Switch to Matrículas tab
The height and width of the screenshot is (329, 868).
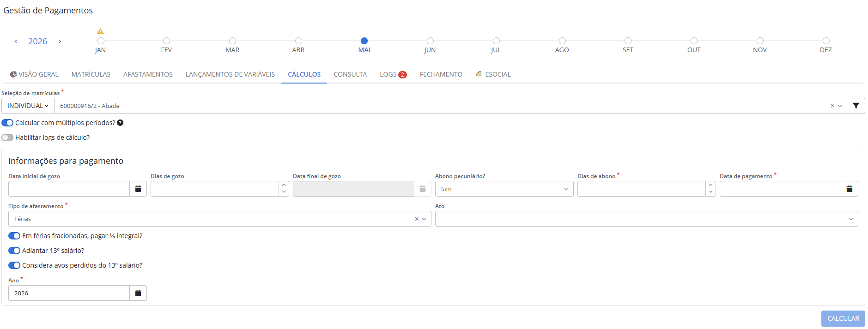point(91,74)
